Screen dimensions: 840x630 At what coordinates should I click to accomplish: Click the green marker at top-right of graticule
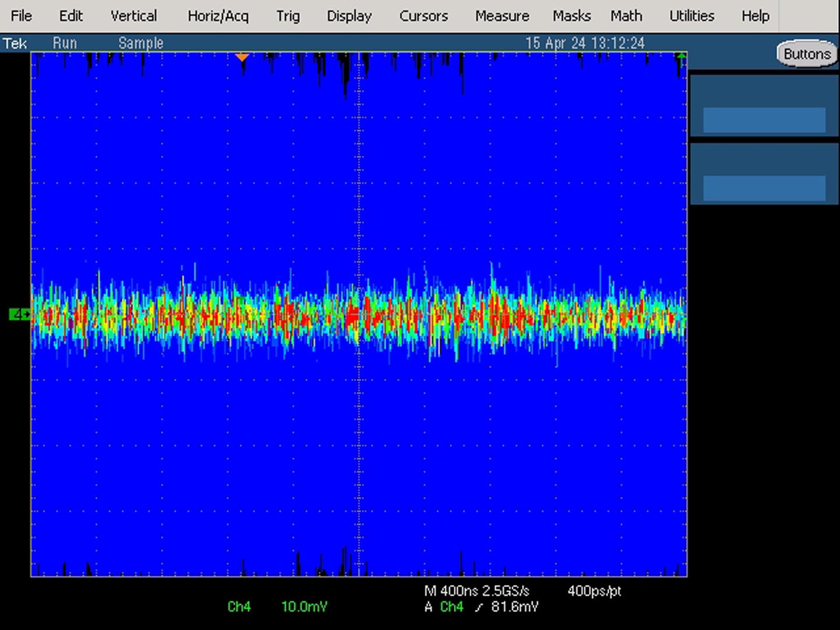pos(681,57)
